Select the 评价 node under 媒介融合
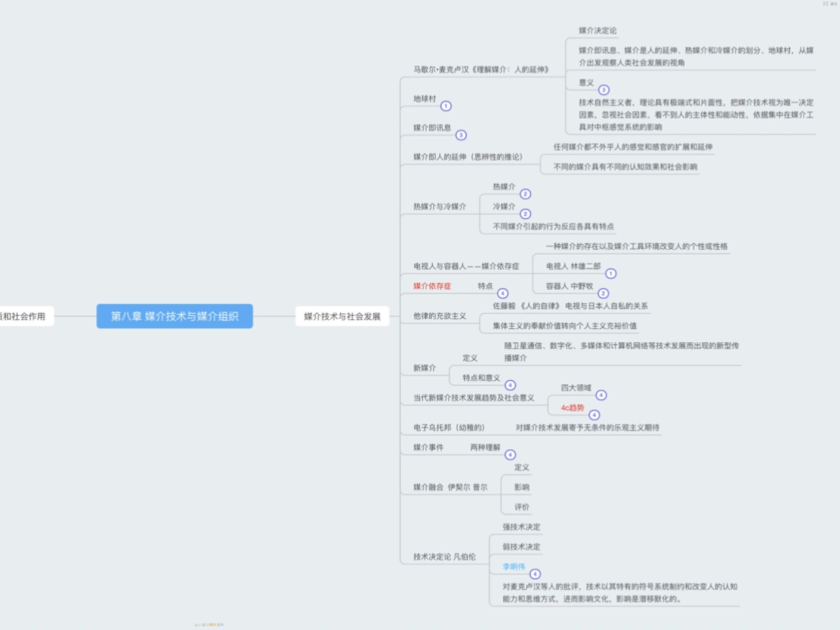840x630 pixels. click(x=521, y=507)
